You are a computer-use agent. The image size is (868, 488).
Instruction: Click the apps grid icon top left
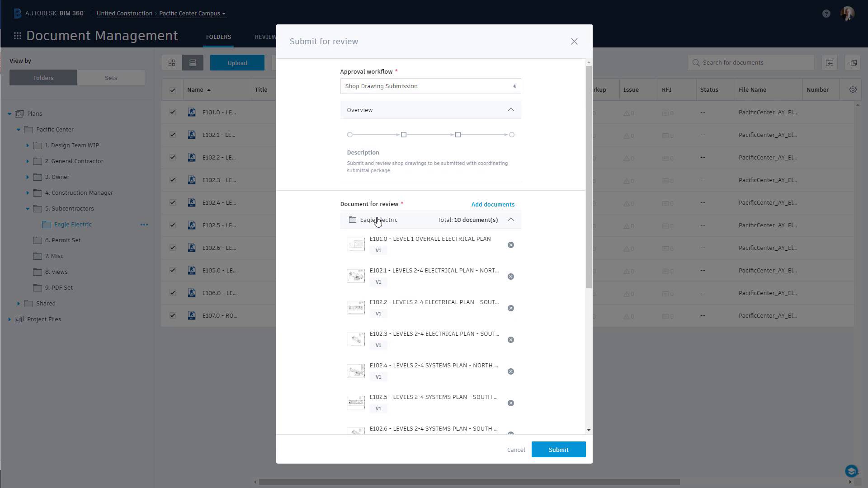point(17,38)
